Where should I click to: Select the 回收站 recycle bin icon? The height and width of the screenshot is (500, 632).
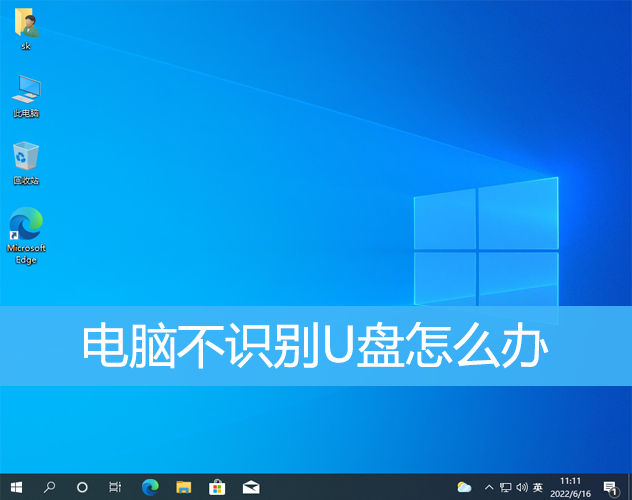click(x=26, y=163)
